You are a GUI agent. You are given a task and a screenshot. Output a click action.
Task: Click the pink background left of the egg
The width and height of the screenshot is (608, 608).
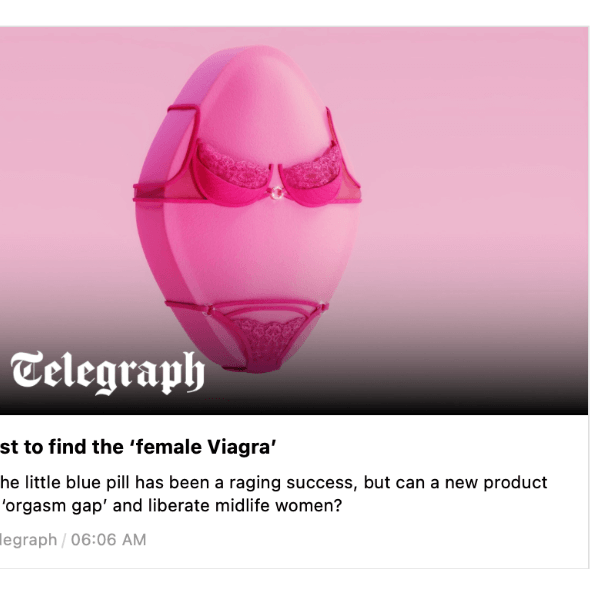[x=70, y=200]
